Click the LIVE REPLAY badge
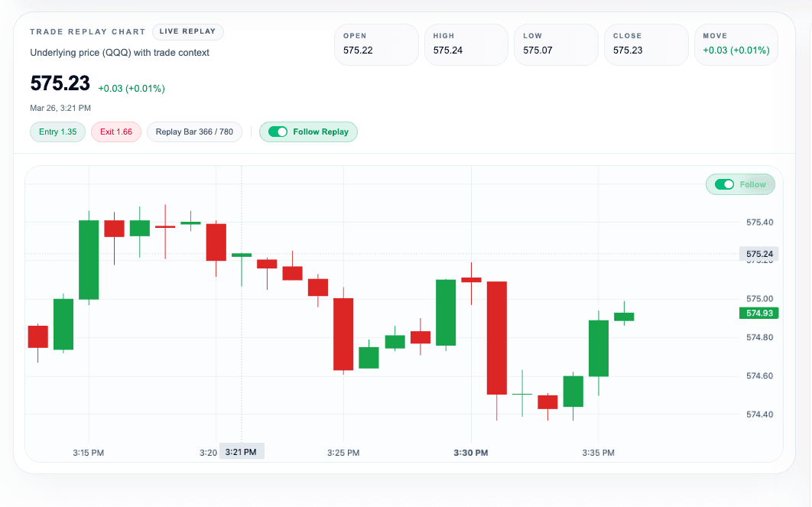 pyautogui.click(x=187, y=31)
